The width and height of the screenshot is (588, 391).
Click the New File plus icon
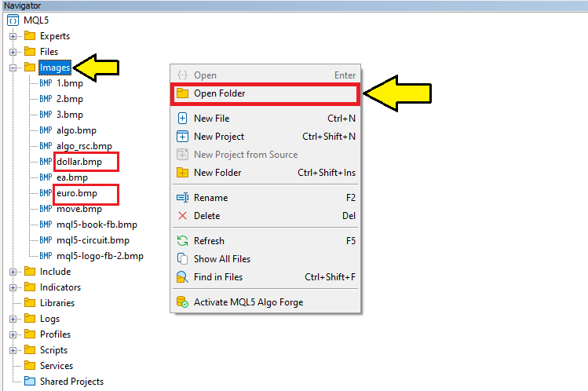pos(182,119)
